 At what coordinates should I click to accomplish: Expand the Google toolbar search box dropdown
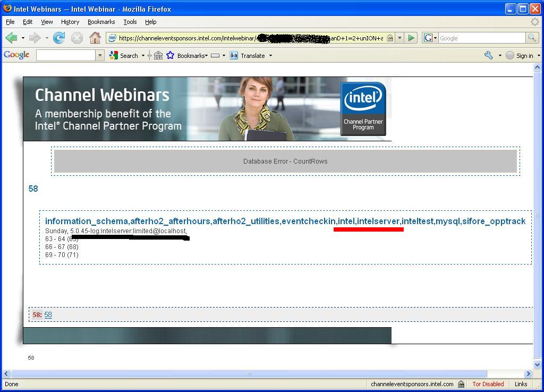point(100,55)
